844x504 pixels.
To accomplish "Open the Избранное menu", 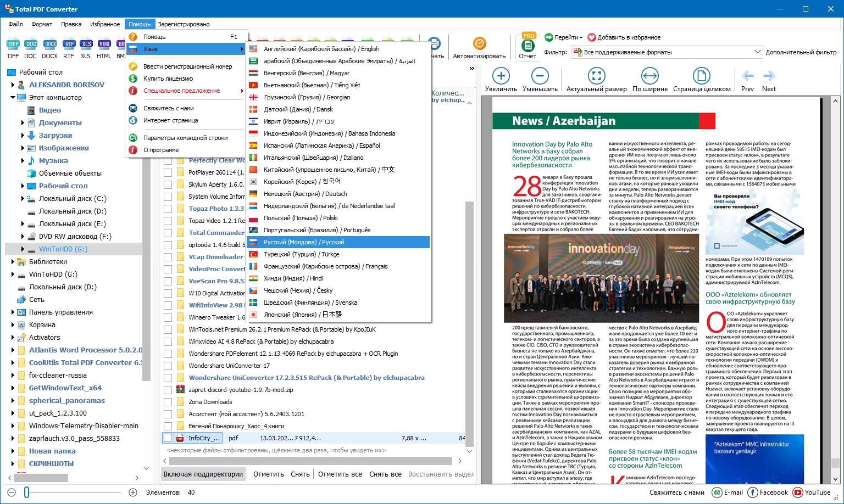I will click(x=104, y=24).
